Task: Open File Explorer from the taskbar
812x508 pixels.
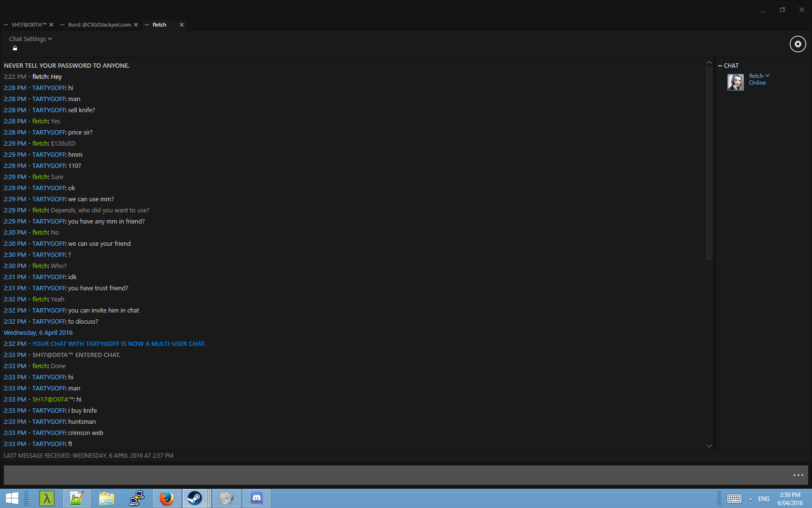Action: pyautogui.click(x=107, y=498)
